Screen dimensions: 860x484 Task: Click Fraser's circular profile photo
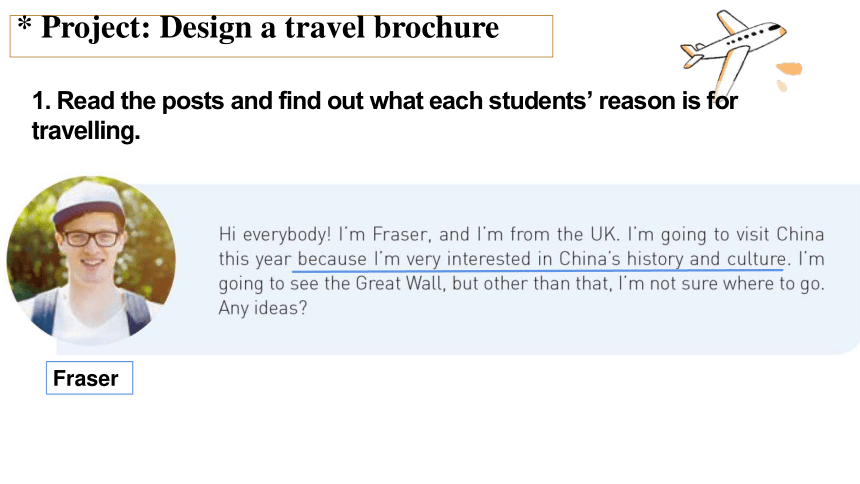[x=91, y=260]
